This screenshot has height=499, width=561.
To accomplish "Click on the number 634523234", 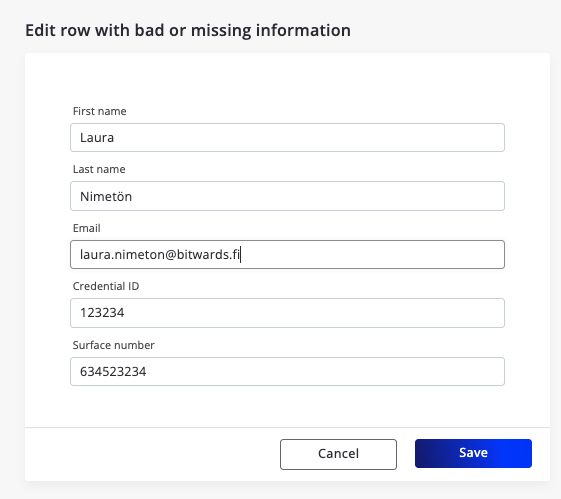I will [113, 372].
